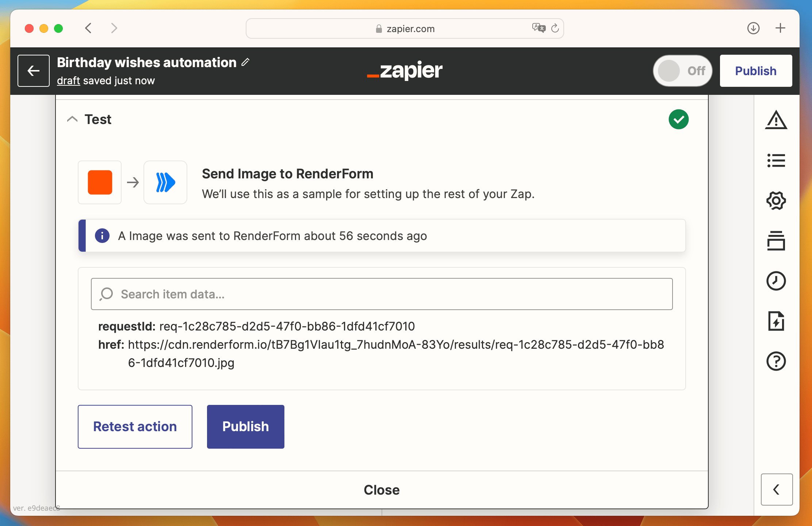Edit Zap name with pencil icon
The image size is (812, 526).
point(245,62)
